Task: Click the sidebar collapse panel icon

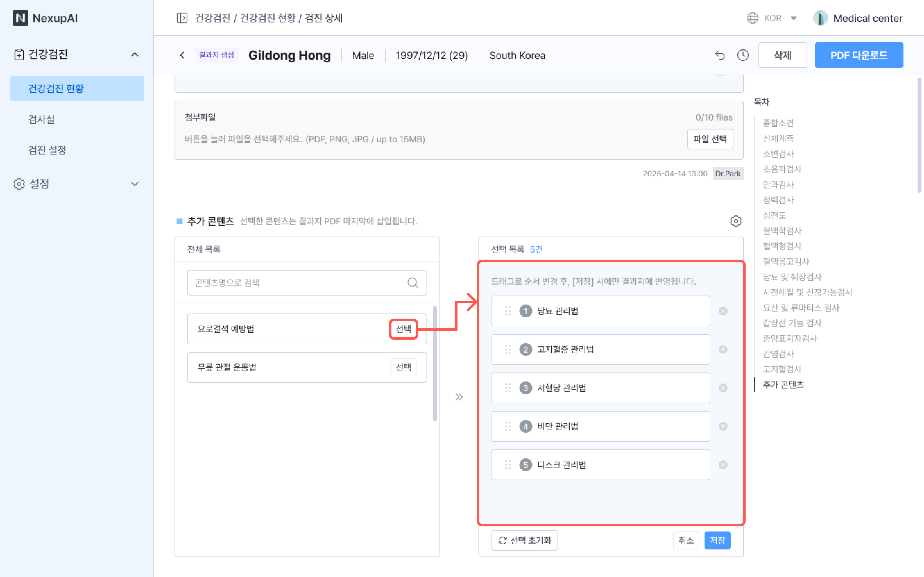Action: [x=182, y=18]
